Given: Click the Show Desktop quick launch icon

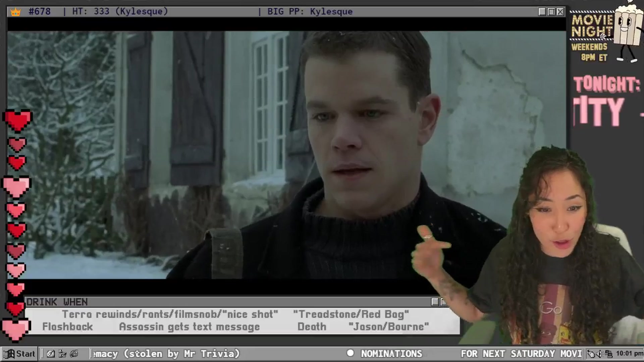Looking at the screenshot, I should click(51, 354).
